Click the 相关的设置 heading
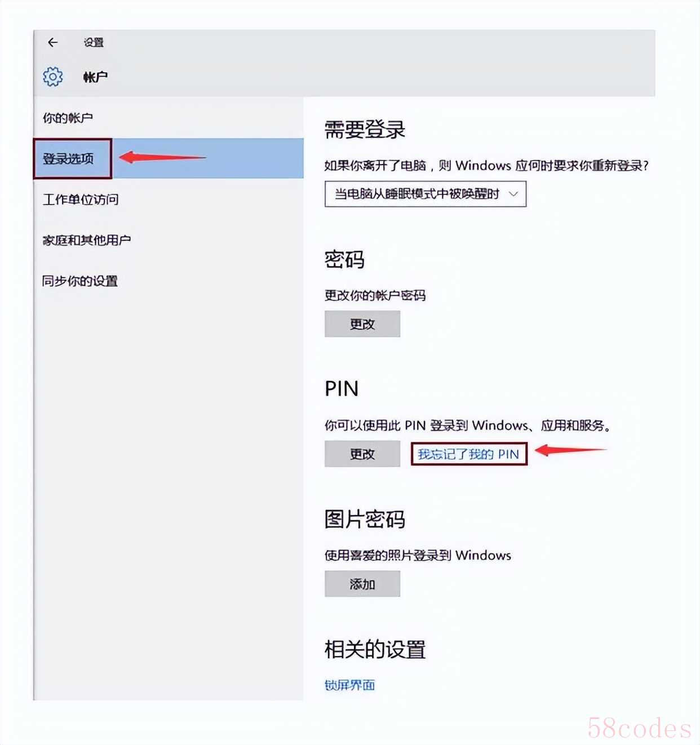 (375, 649)
